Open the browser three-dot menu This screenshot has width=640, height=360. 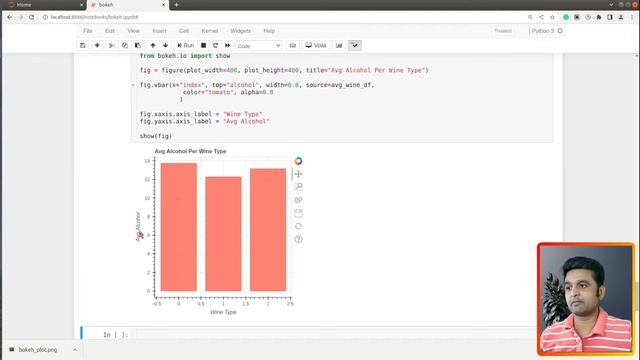[632, 17]
